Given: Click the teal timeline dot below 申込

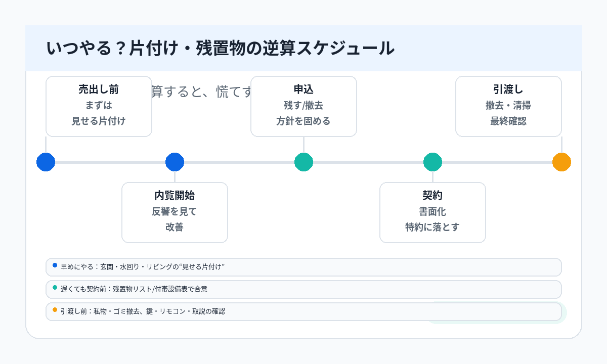Looking at the screenshot, I should [x=303, y=162].
